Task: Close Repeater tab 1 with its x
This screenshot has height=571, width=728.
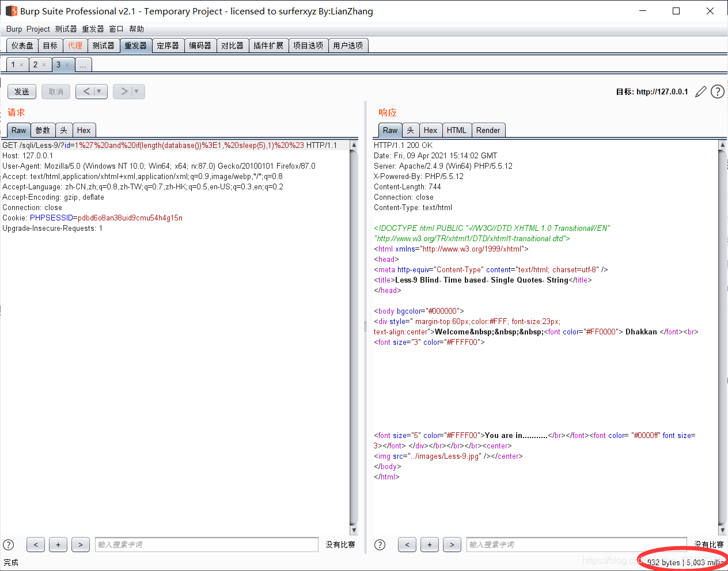Action: pyautogui.click(x=22, y=65)
